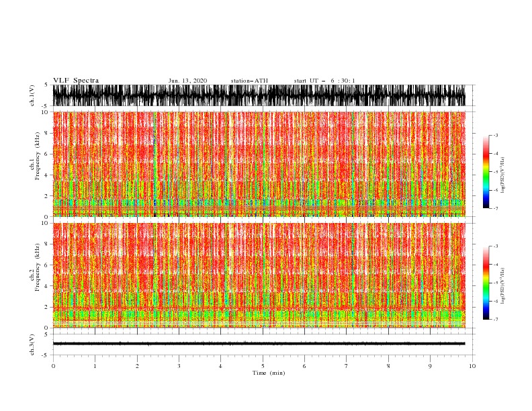532x411 pixels.
Task: Click the log(PSD) label beside the ch.2 color bar
Action: (502, 286)
